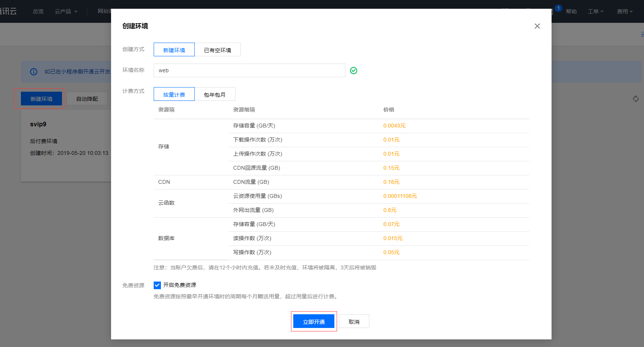Click the 总览 menu item

(38, 11)
